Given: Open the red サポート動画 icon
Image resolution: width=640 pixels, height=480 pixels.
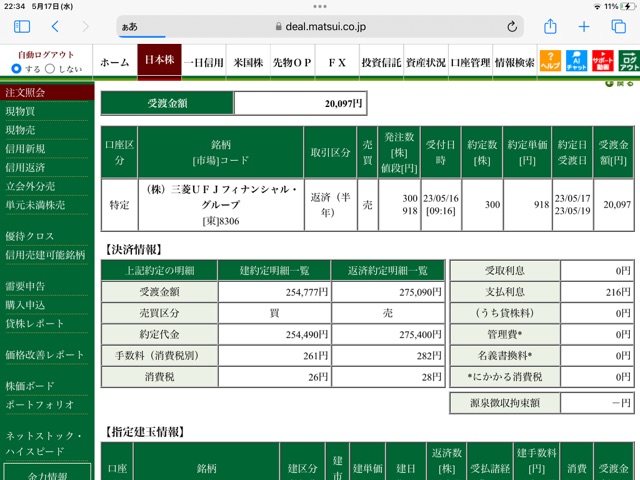Looking at the screenshot, I should [x=602, y=61].
